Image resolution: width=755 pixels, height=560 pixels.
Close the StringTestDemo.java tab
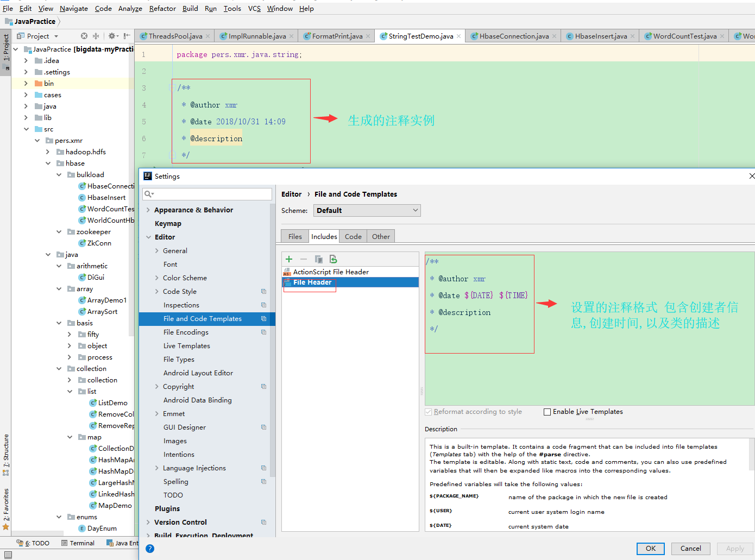pos(459,36)
